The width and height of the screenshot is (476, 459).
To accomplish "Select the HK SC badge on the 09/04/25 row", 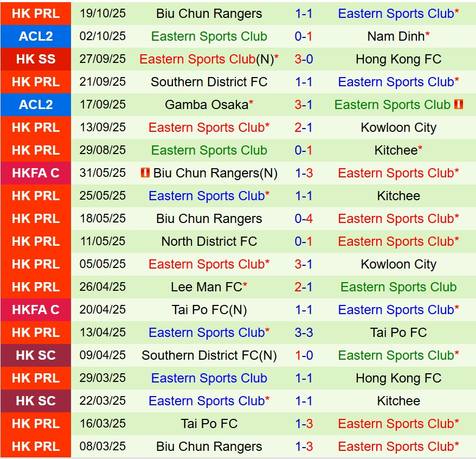I will [x=36, y=355].
